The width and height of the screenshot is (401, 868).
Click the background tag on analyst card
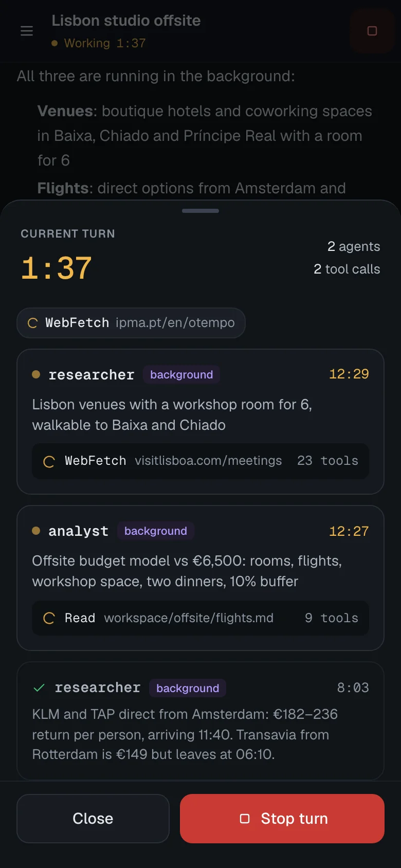click(156, 531)
